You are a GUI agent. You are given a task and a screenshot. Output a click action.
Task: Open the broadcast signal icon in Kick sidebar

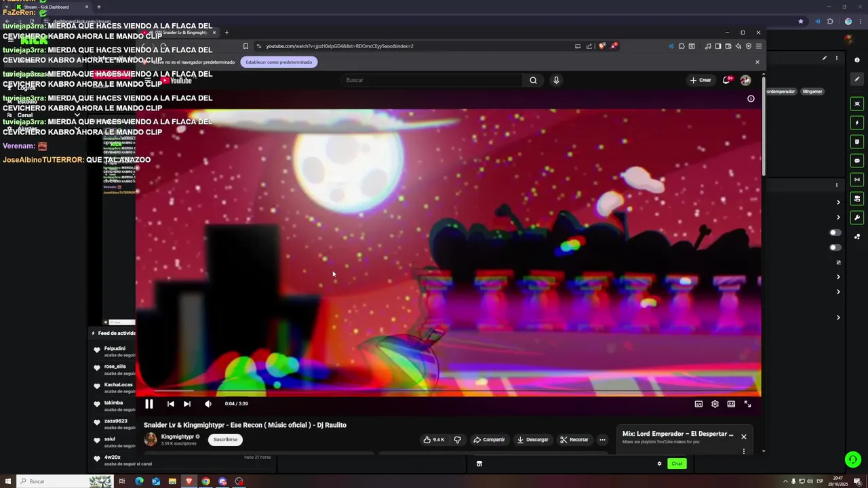pyautogui.click(x=857, y=180)
